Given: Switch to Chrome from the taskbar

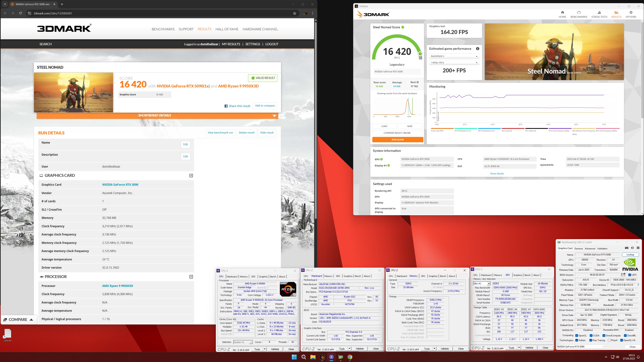Looking at the screenshot, I should pos(350,357).
